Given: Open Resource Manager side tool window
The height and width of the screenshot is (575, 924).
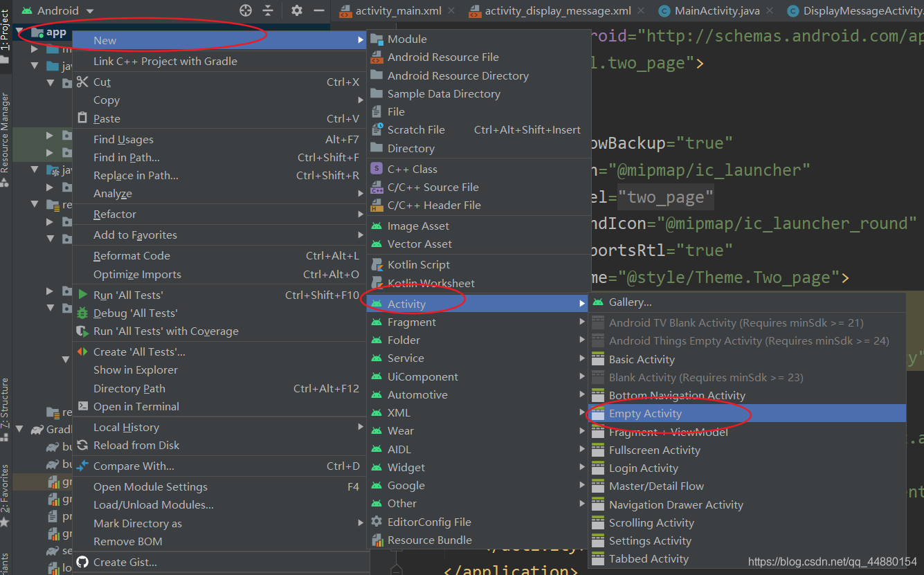Looking at the screenshot, I should pyautogui.click(x=5, y=140).
